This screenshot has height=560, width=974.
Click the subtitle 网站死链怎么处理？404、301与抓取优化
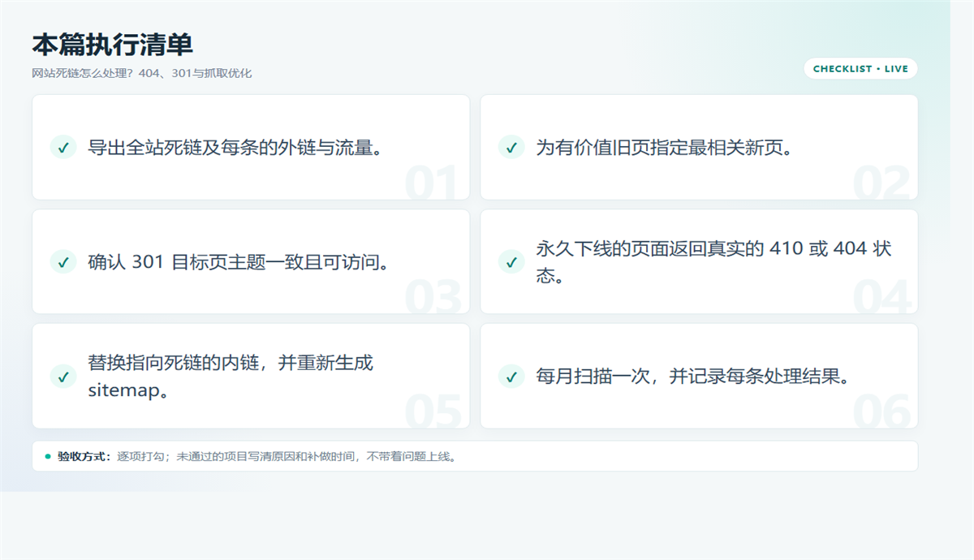142,73
